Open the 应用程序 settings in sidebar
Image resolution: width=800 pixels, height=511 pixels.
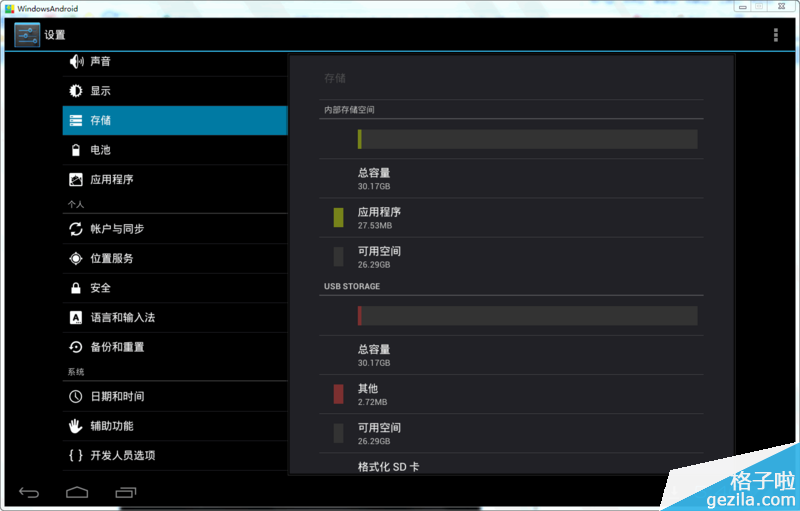pyautogui.click(x=175, y=180)
